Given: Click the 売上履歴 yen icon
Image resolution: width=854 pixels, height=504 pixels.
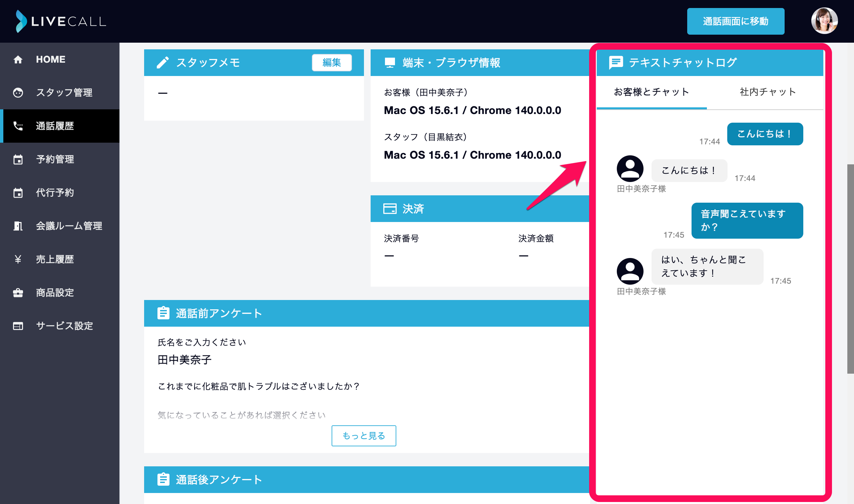Looking at the screenshot, I should click(18, 259).
